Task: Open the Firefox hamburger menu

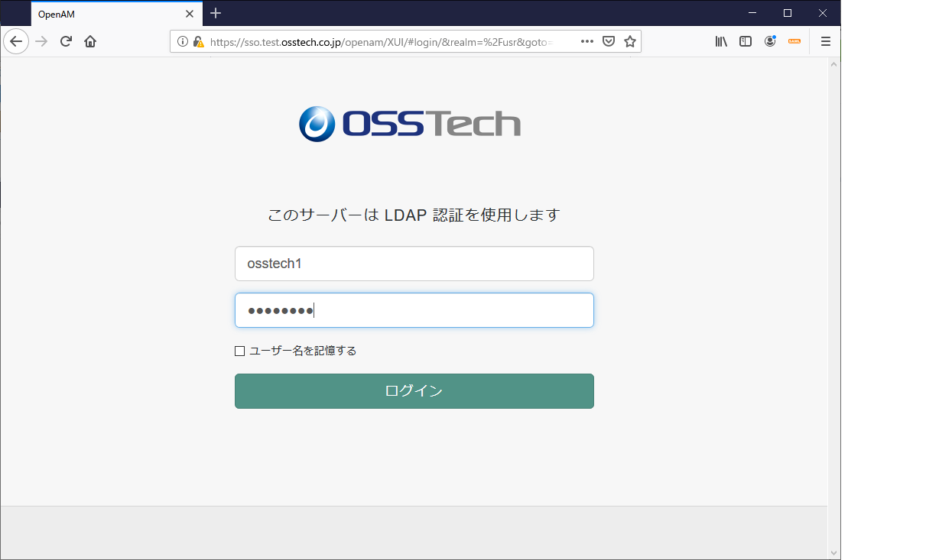Action: 826,41
